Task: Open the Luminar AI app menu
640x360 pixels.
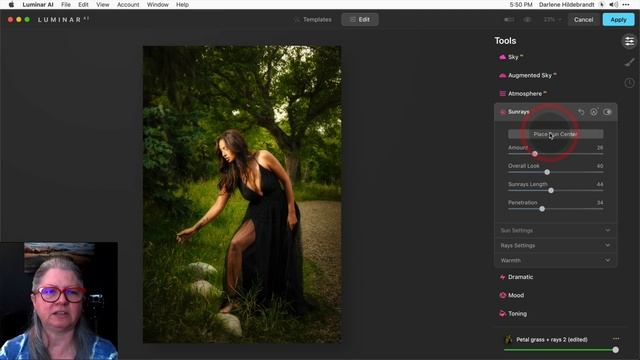Action: click(38, 4)
